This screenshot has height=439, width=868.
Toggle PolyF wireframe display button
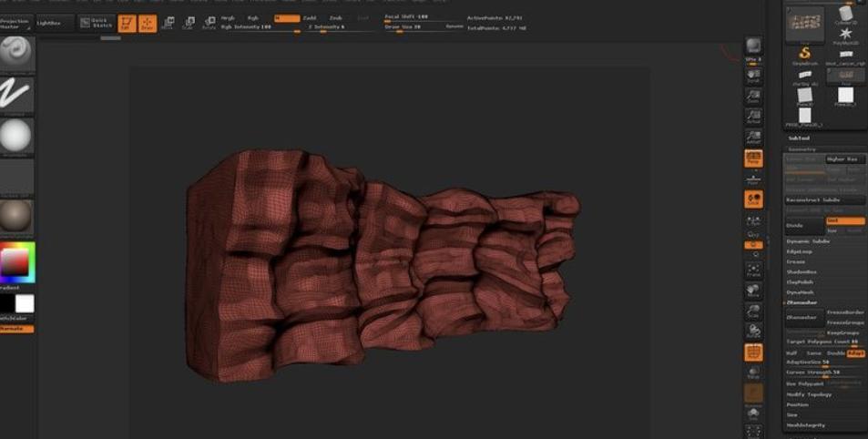tap(753, 352)
